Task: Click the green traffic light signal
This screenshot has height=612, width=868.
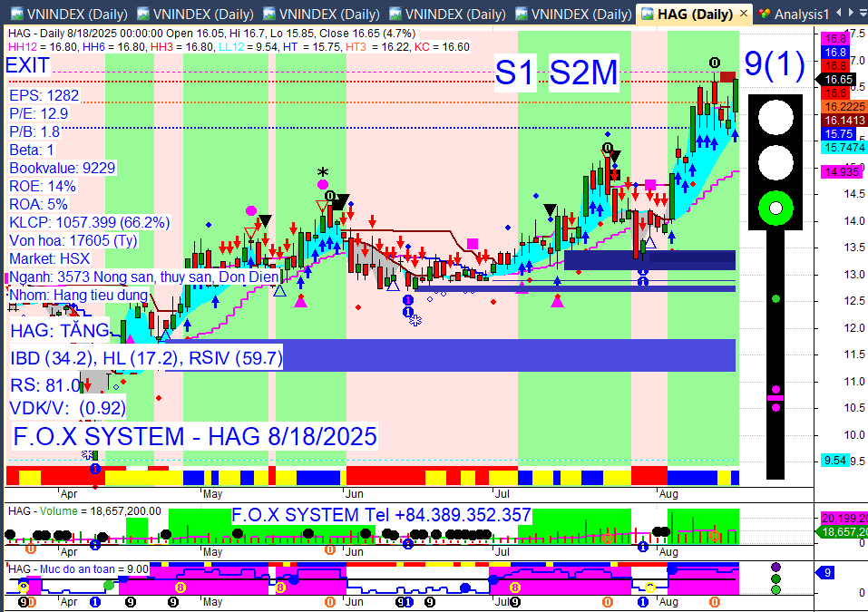Action: (x=775, y=208)
